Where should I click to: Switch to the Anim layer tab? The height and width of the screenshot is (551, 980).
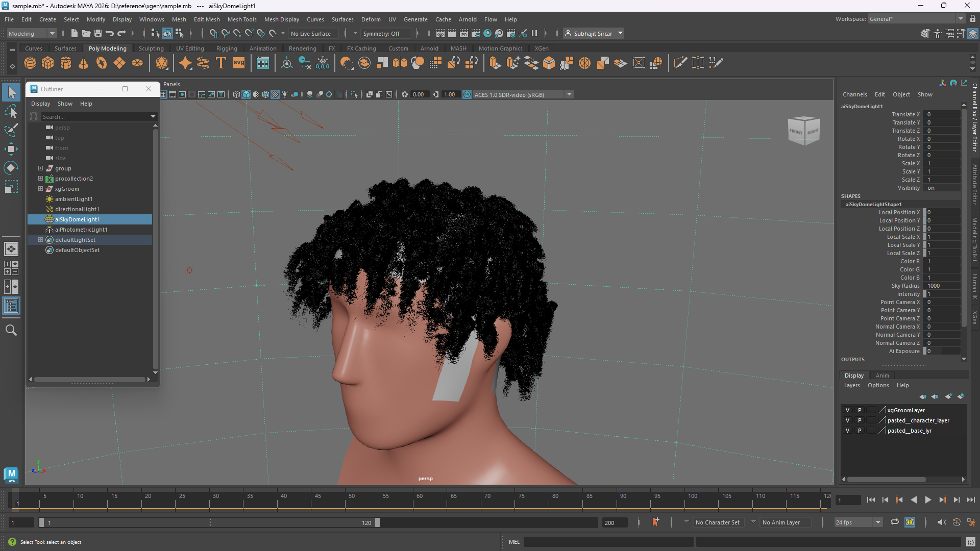[x=883, y=375]
